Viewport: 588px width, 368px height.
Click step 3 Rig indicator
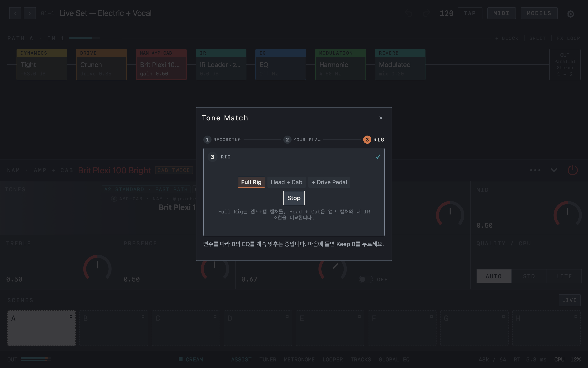374,140
